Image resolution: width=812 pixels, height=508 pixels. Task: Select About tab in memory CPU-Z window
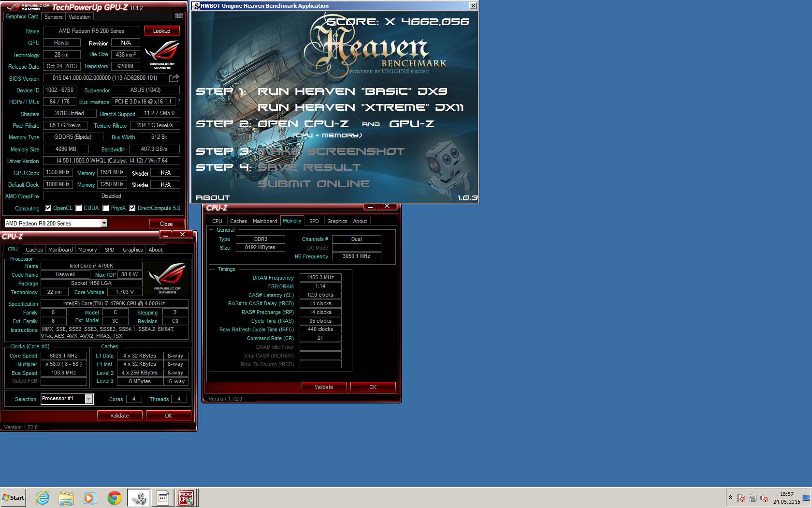(360, 221)
